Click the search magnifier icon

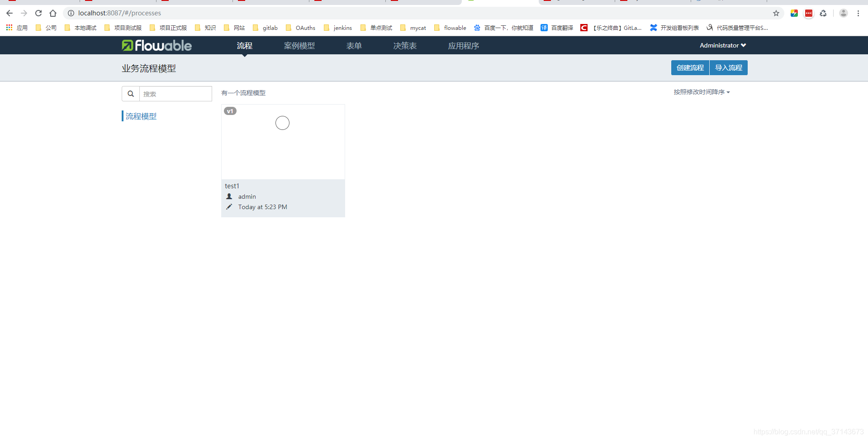tap(131, 94)
